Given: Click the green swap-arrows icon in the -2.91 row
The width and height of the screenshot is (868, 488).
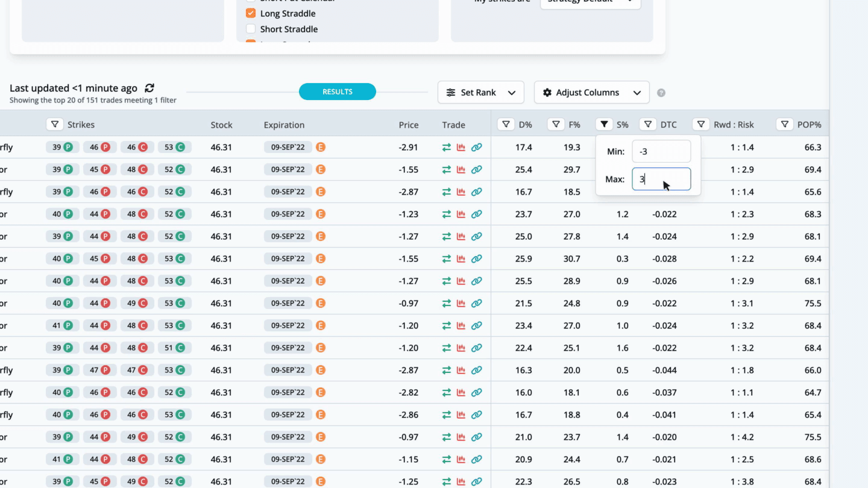Looking at the screenshot, I should point(447,147).
